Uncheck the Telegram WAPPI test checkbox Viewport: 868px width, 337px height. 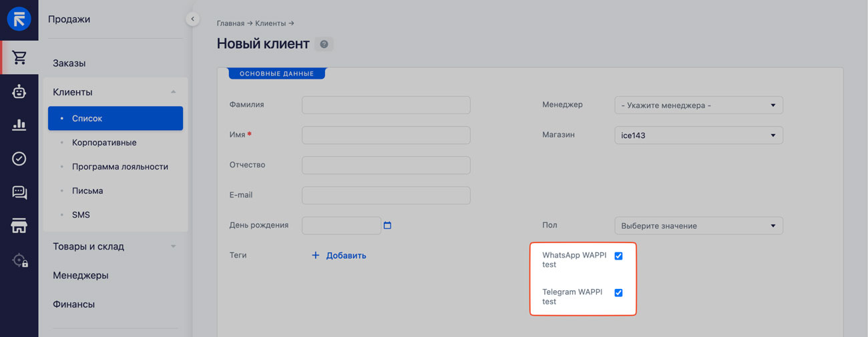coord(618,293)
